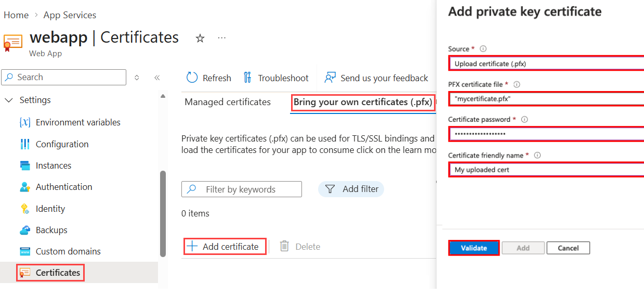
Task: Click the Delete trash can icon
Action: point(284,246)
